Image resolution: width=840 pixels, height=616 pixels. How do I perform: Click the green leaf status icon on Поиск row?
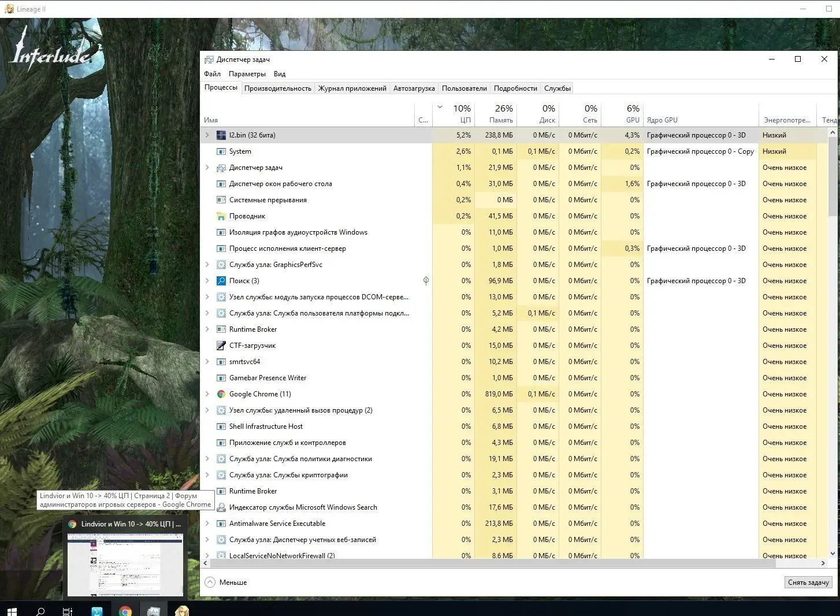click(426, 281)
